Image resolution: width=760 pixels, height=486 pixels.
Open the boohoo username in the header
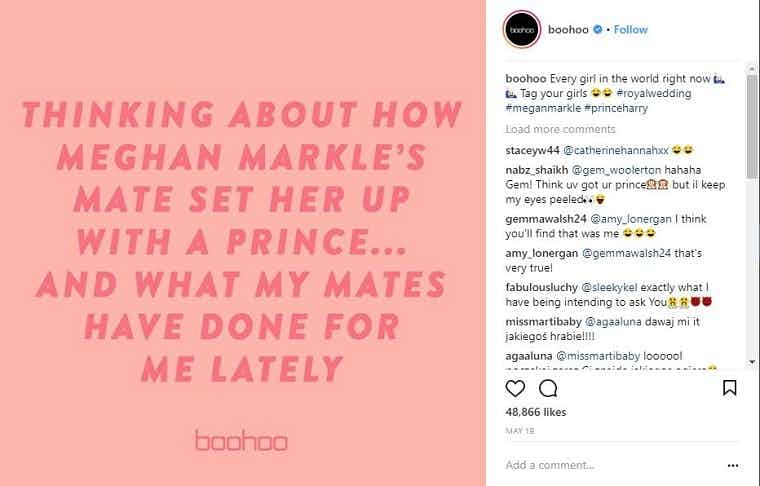[567, 30]
